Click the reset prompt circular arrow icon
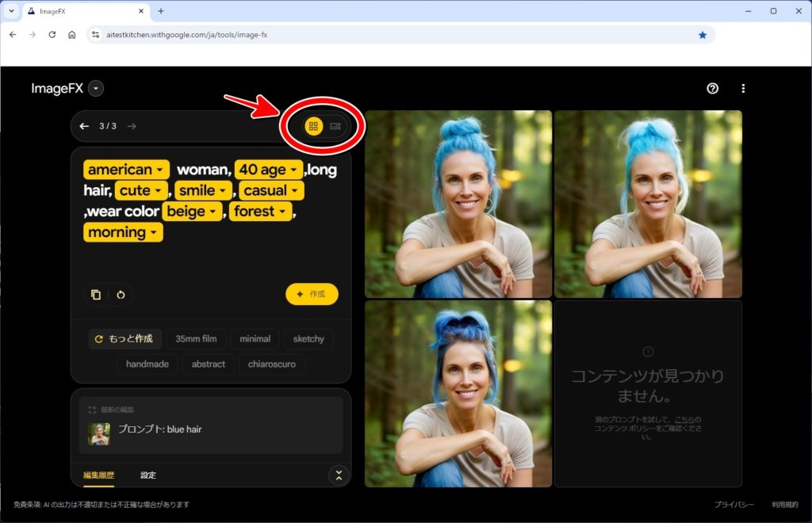 coord(121,295)
